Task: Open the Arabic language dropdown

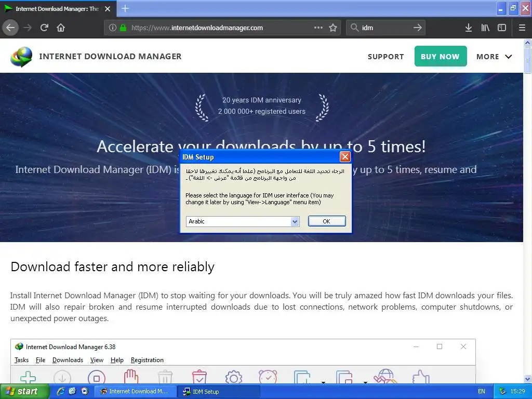Action: (243, 221)
